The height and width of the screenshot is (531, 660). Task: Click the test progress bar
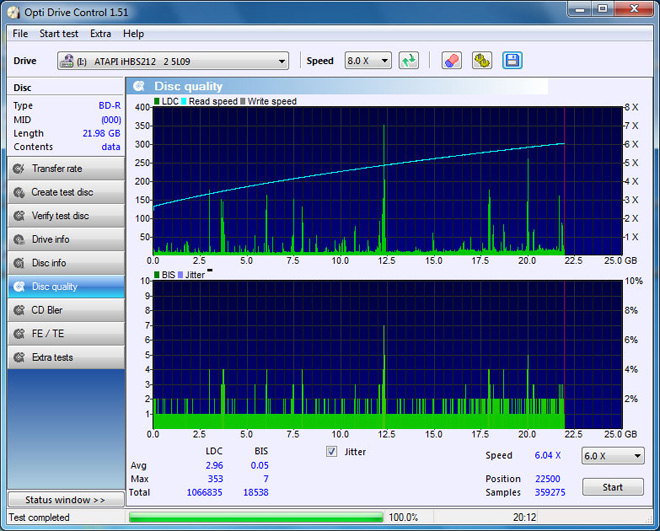[256, 518]
